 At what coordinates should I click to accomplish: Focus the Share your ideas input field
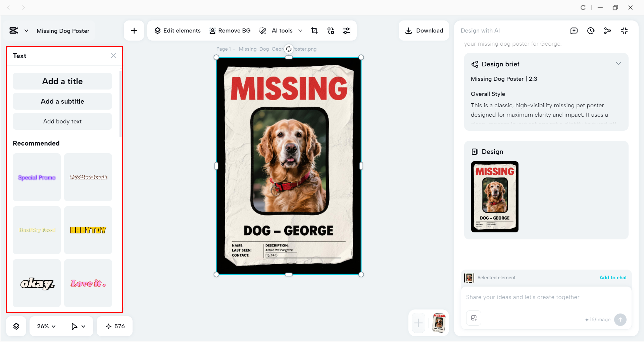click(546, 297)
